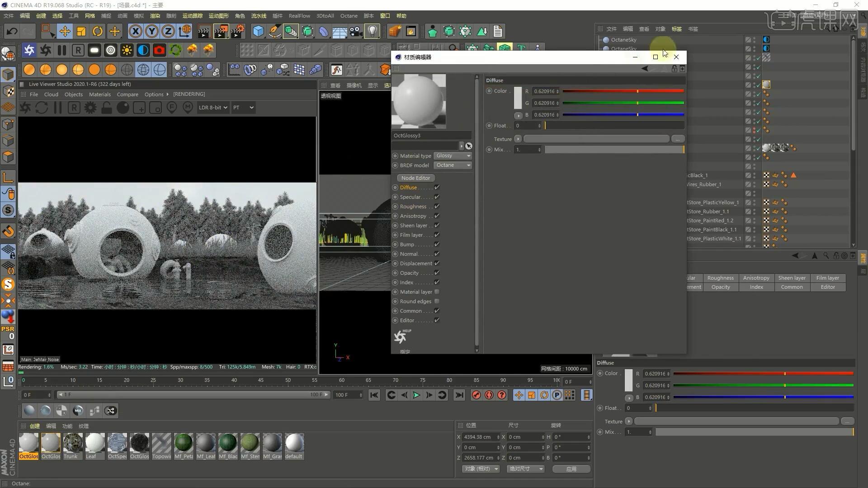Click the Undo arrow icon
The image size is (868, 488).
click(12, 31)
